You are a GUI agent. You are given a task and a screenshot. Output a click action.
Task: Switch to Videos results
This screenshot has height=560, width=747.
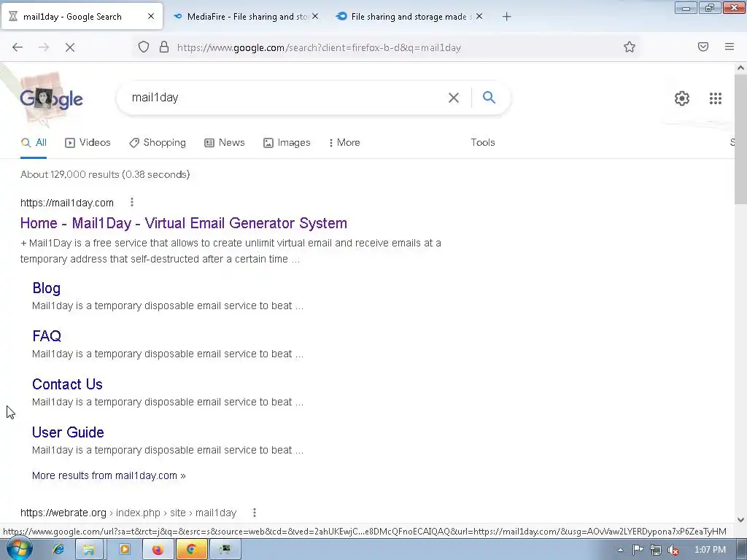pyautogui.click(x=88, y=142)
